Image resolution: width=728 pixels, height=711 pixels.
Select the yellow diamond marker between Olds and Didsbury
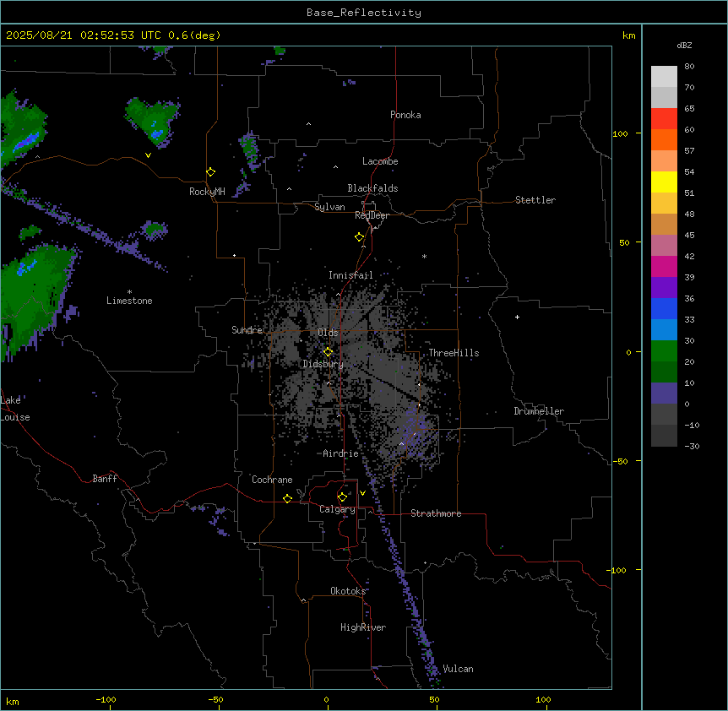pyautogui.click(x=328, y=352)
